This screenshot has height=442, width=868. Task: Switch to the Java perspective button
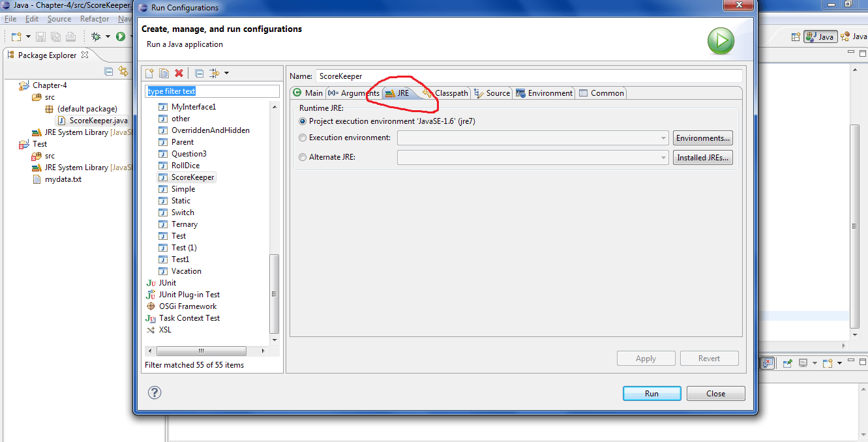[x=820, y=37]
